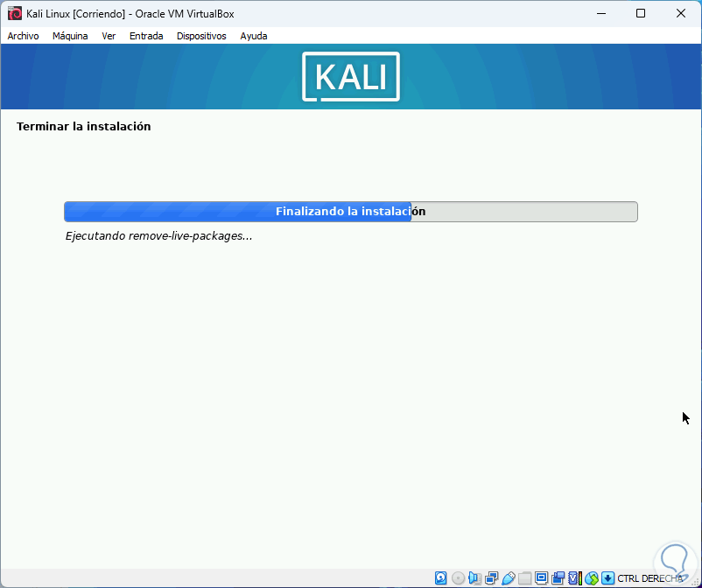Viewport: 702px width, 588px height.
Task: Close the Kali Linux VM window
Action: tap(680, 13)
